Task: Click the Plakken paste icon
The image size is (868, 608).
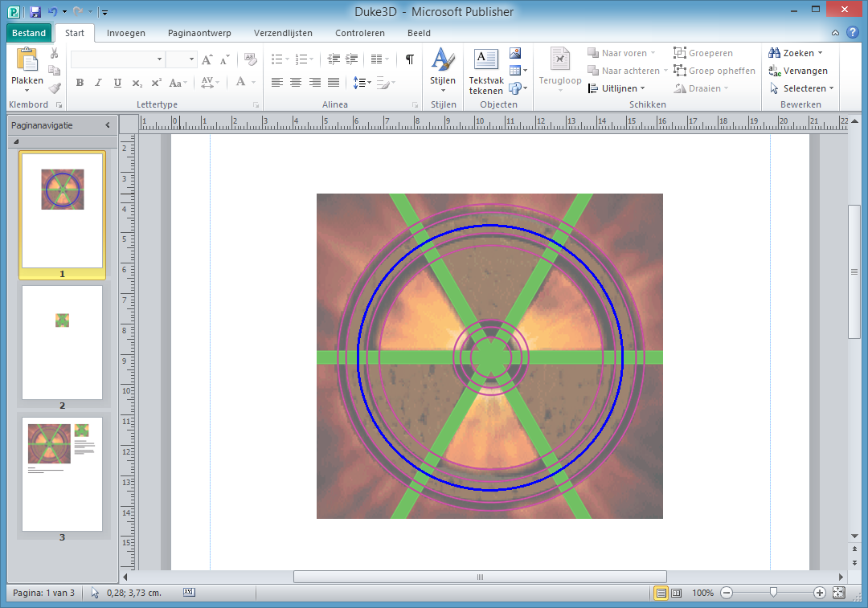Action: tap(27, 59)
